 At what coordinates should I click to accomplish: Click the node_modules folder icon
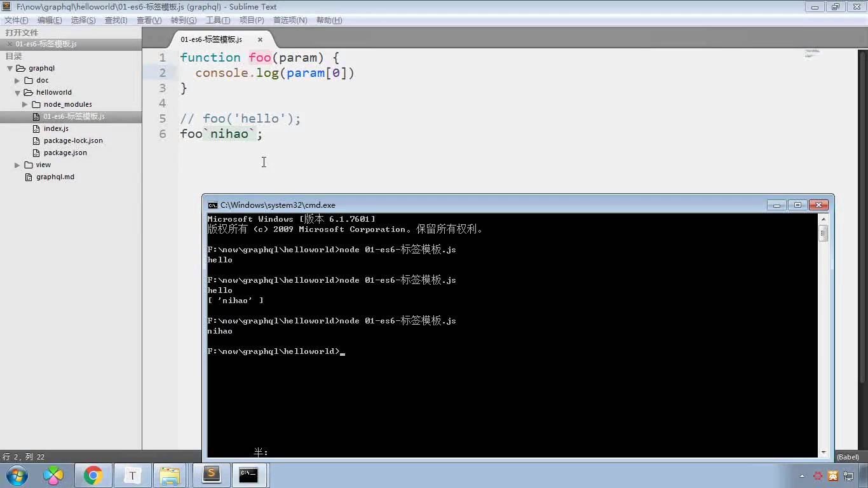36,104
